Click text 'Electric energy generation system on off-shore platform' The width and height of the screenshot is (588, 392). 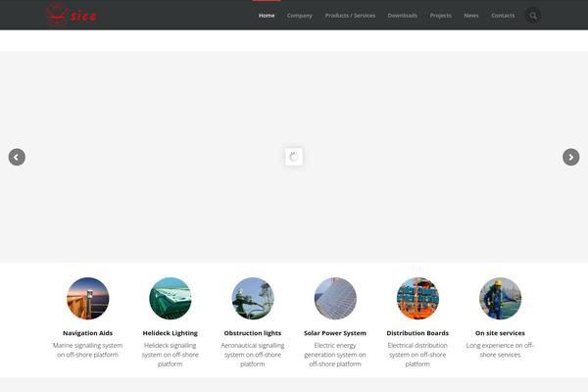(335, 355)
